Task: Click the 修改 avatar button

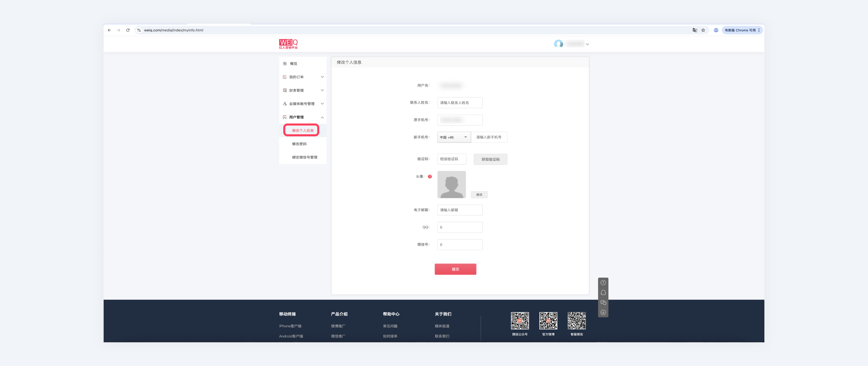Action: click(x=479, y=195)
